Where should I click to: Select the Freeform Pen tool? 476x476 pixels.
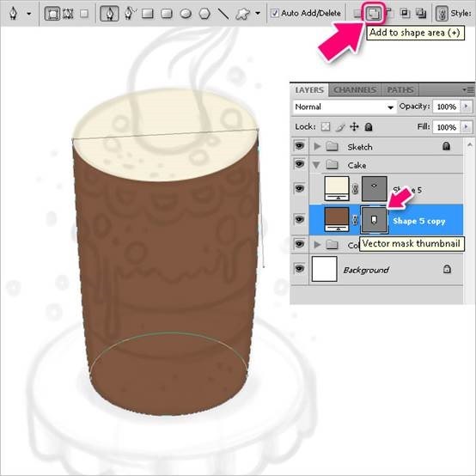point(130,14)
